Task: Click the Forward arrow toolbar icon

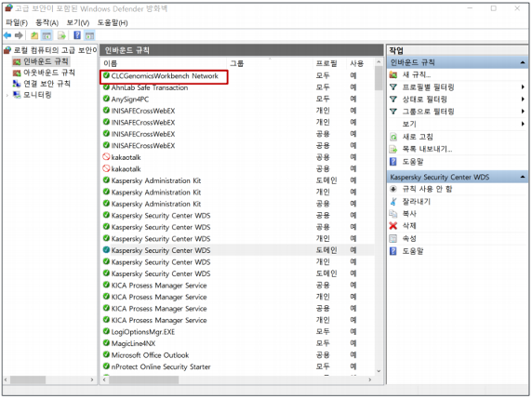Action: (19, 35)
